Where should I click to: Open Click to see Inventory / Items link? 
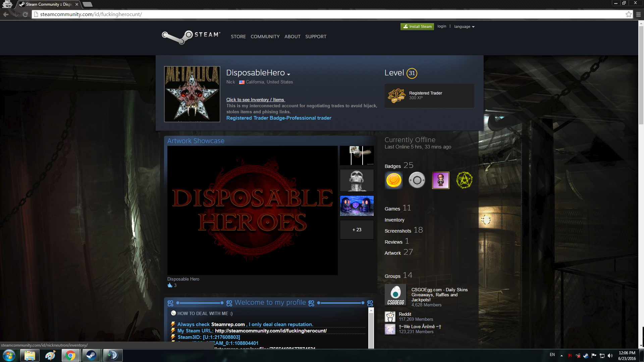[x=255, y=100]
